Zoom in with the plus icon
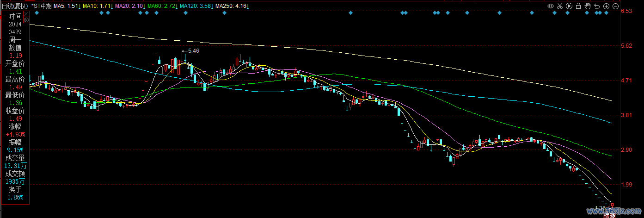The image size is (644, 218). pyautogui.click(x=606, y=6)
